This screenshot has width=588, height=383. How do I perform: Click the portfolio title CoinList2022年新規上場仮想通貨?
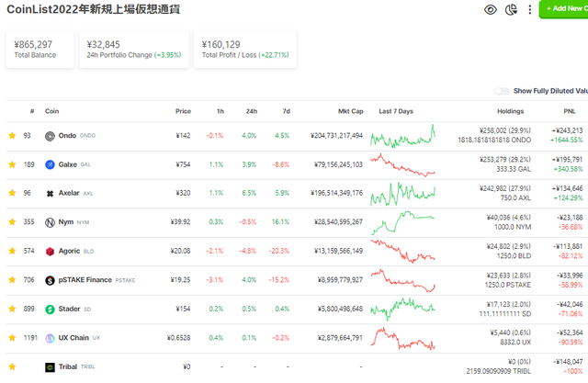pos(94,9)
